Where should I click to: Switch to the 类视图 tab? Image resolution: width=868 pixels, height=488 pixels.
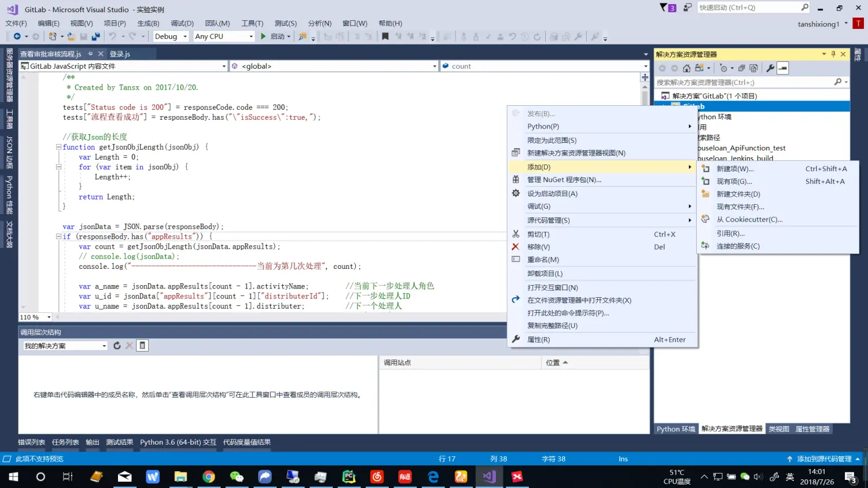(779, 428)
